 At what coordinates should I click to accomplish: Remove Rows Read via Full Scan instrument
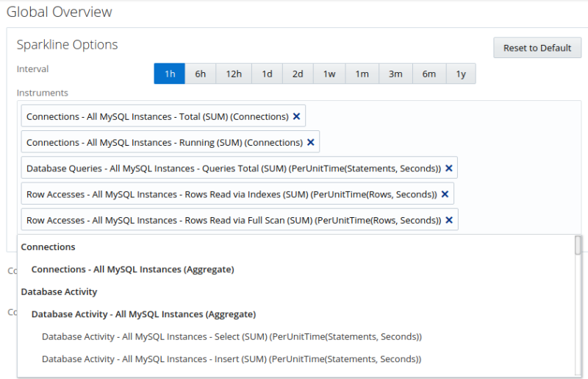449,220
